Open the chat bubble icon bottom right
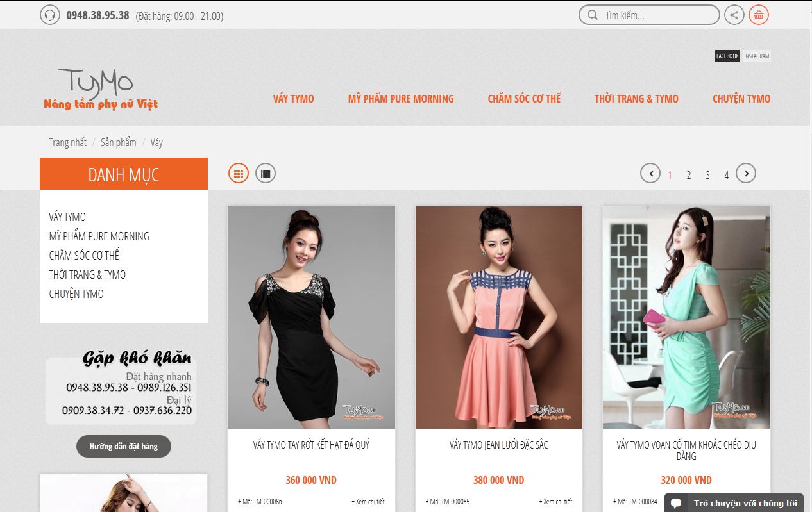 677,502
